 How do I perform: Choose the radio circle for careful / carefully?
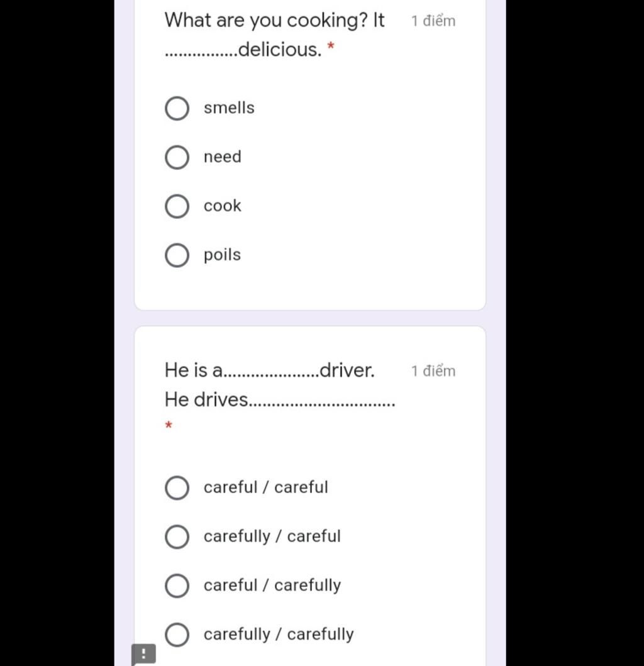coord(177,586)
